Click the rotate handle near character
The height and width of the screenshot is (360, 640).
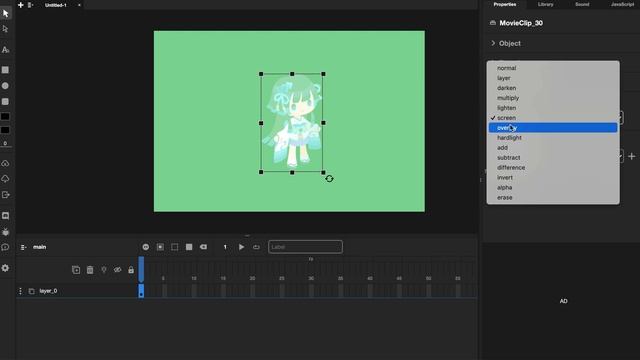[329, 179]
